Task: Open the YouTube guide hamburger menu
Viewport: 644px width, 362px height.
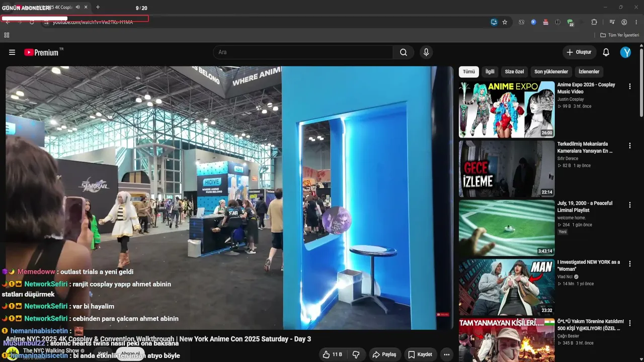Action: (12, 52)
